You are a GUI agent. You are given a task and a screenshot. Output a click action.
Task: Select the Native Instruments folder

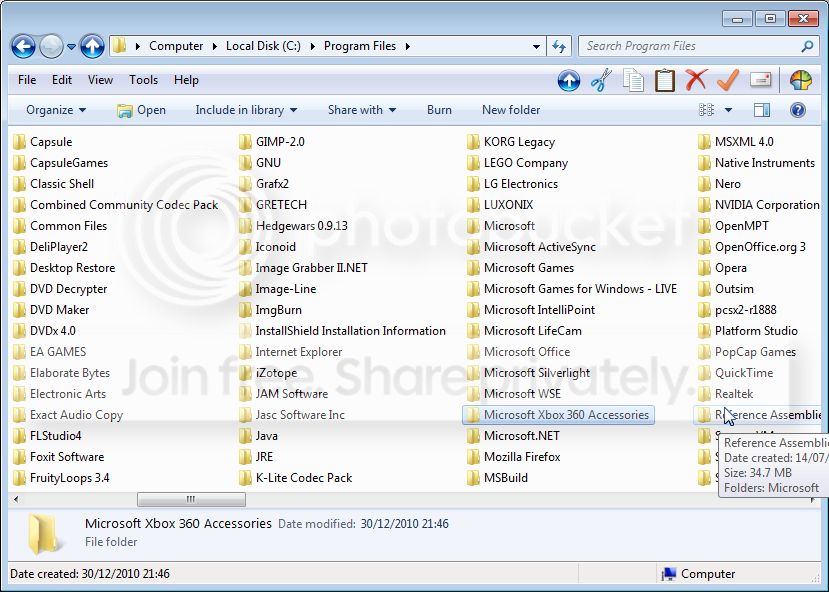(757, 163)
